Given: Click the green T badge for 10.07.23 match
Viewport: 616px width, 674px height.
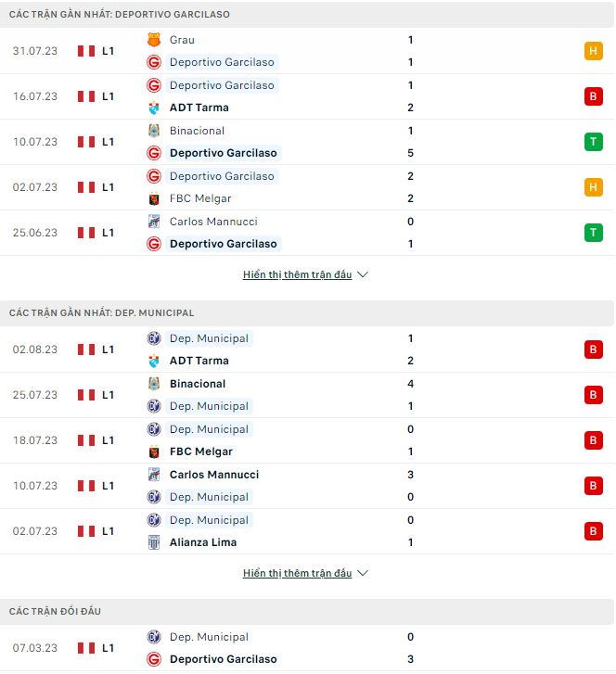Looking at the screenshot, I should 593,142.
